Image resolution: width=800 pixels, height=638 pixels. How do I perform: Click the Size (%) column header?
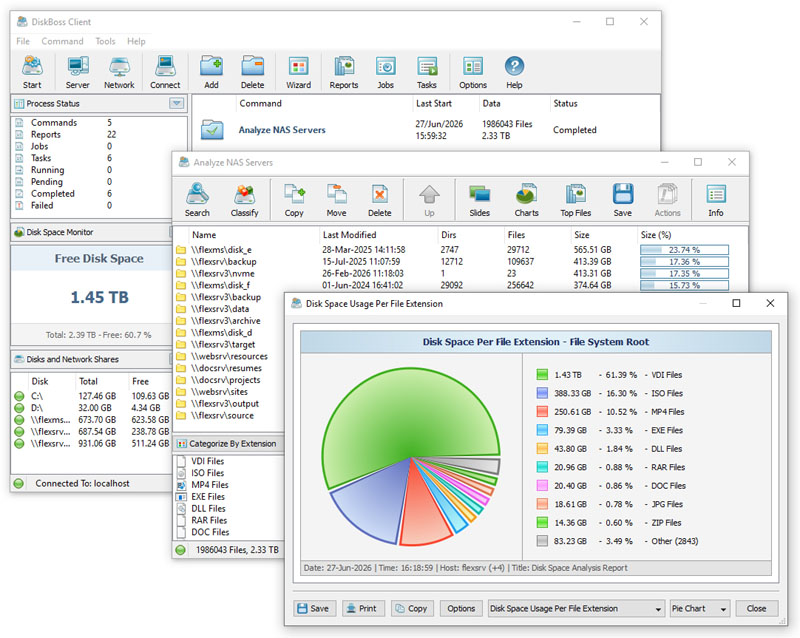[656, 235]
